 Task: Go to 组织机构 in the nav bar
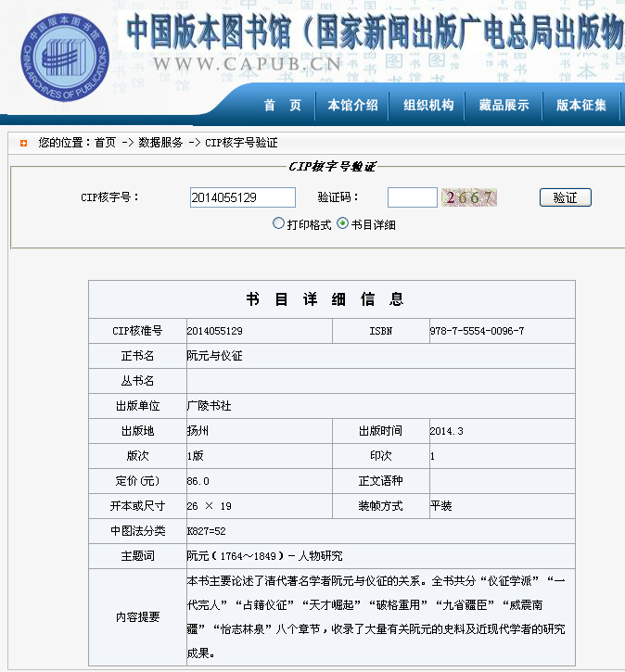tap(428, 106)
